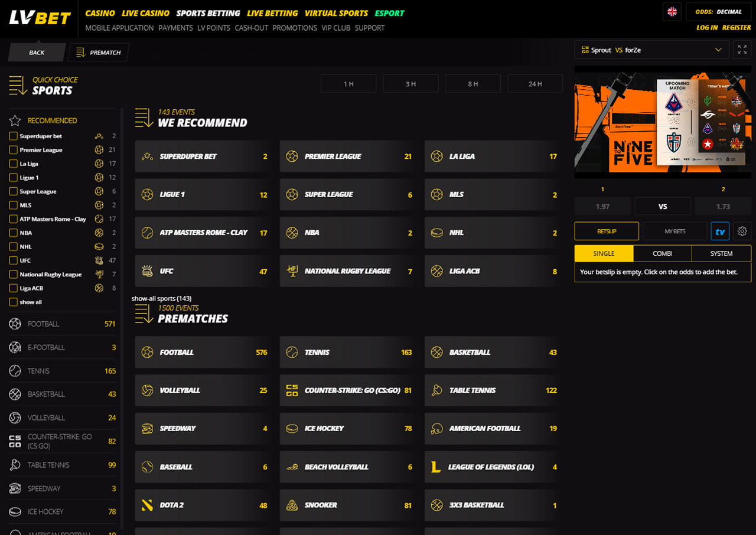The height and width of the screenshot is (535, 756).
Task: Switch to the Combi betslip tab
Action: click(x=662, y=253)
